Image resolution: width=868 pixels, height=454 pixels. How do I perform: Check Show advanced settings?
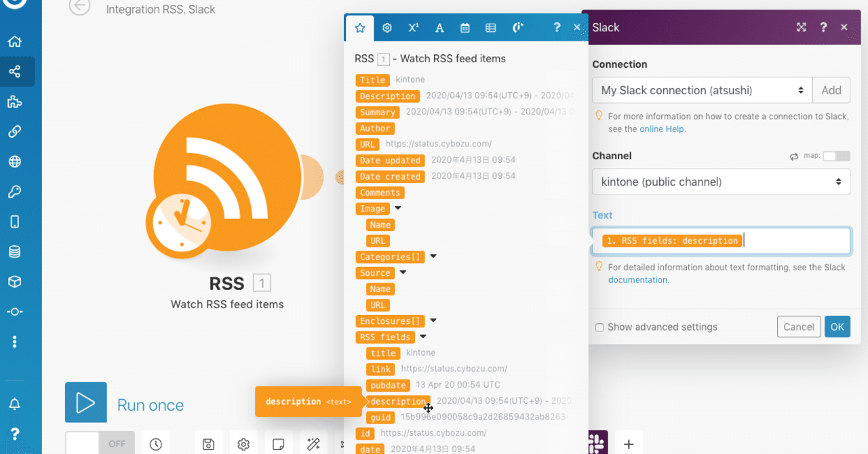pyautogui.click(x=599, y=327)
